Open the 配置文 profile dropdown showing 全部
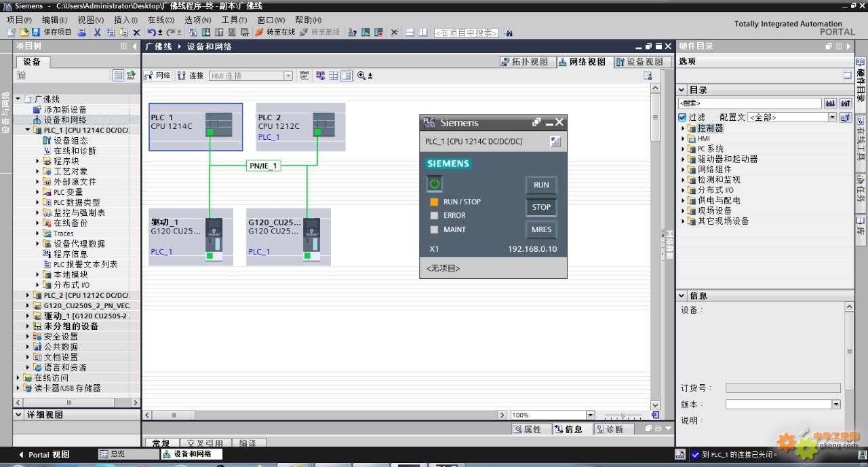This screenshot has height=467, width=868. click(832, 117)
